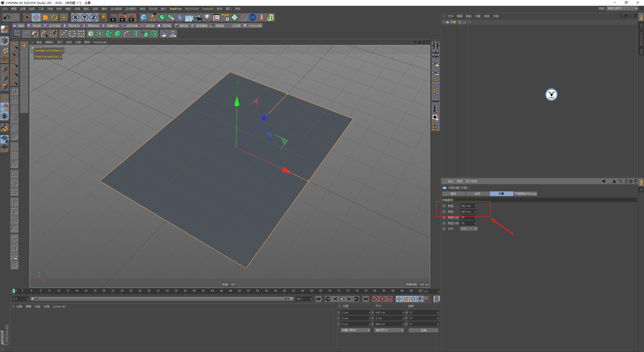Open the 绝对尺寸 size dropdown
The image size is (644, 352).
[389, 330]
